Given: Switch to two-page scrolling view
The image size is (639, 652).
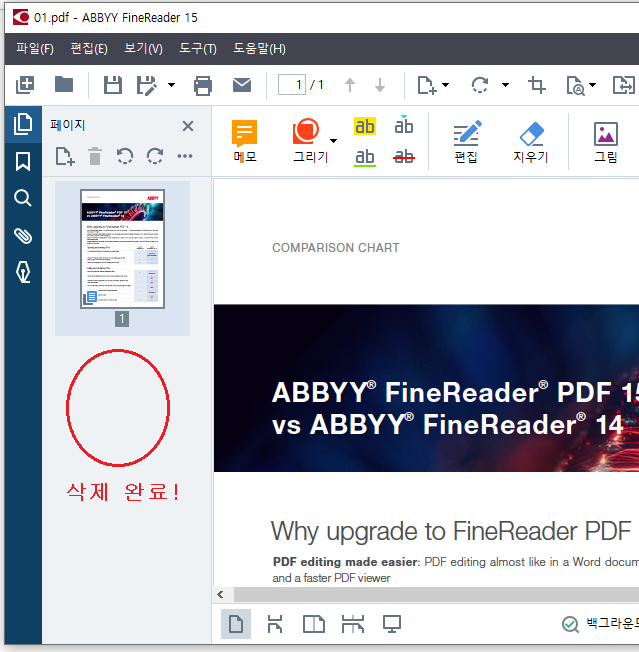Looking at the screenshot, I should (353, 624).
